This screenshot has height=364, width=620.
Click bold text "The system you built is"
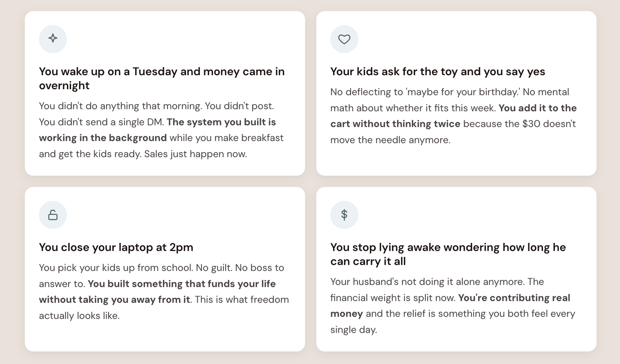(221, 122)
